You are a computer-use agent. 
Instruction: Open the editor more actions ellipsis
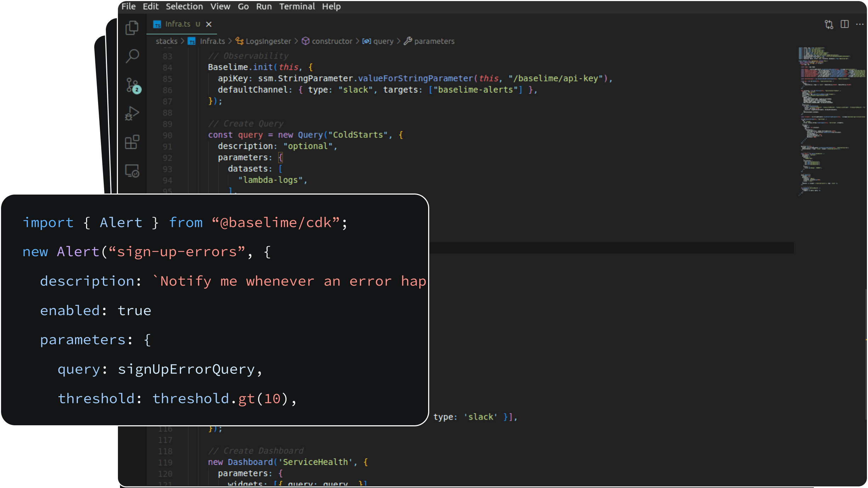(x=860, y=24)
